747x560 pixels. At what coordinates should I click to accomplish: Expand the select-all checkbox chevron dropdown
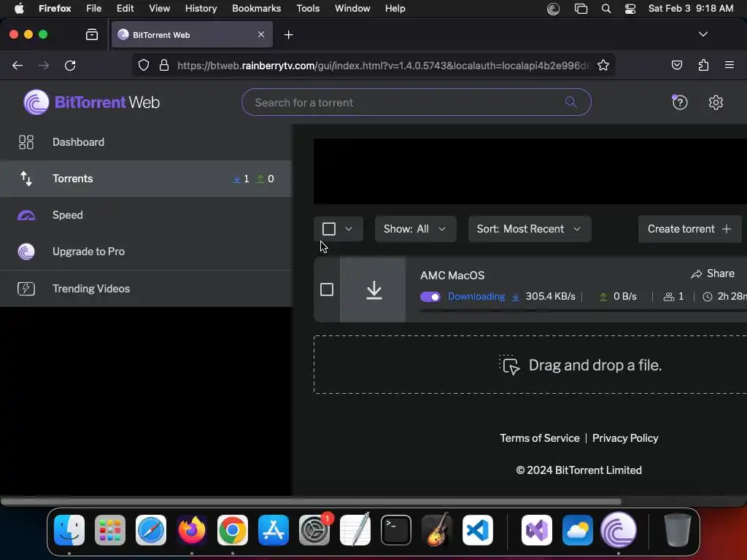tap(349, 229)
